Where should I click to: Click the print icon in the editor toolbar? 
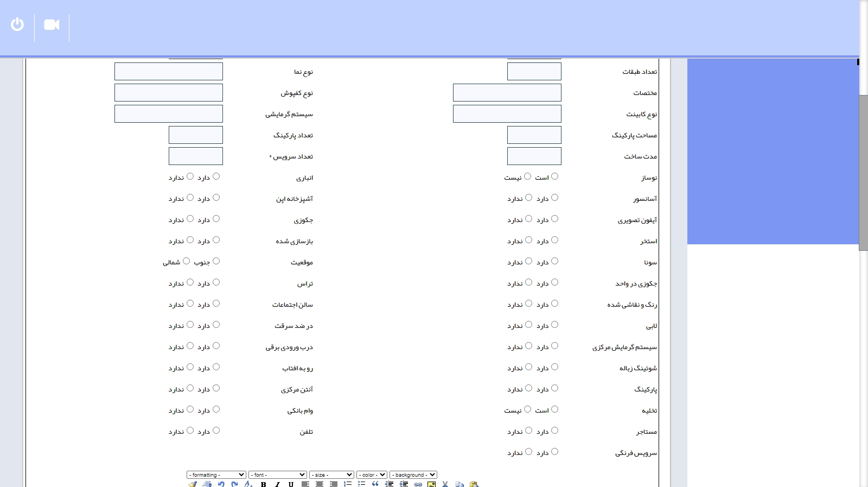point(207,484)
